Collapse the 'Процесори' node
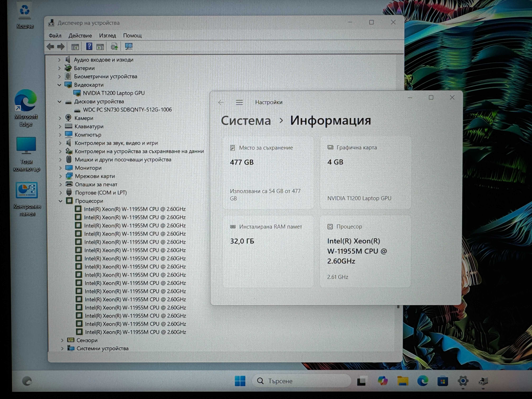 61,201
